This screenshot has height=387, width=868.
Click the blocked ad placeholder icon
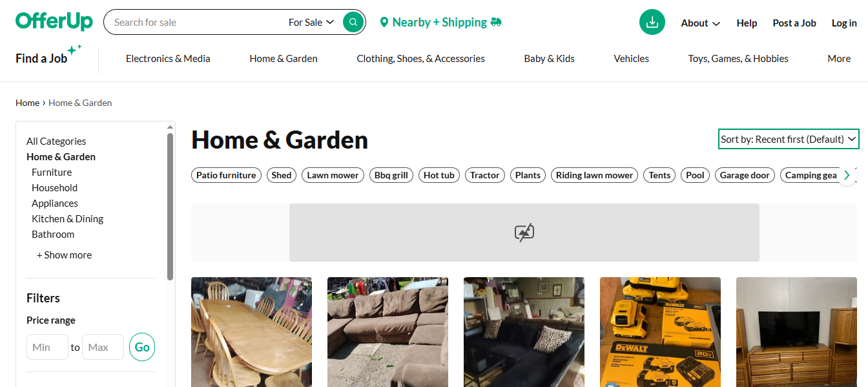524,233
